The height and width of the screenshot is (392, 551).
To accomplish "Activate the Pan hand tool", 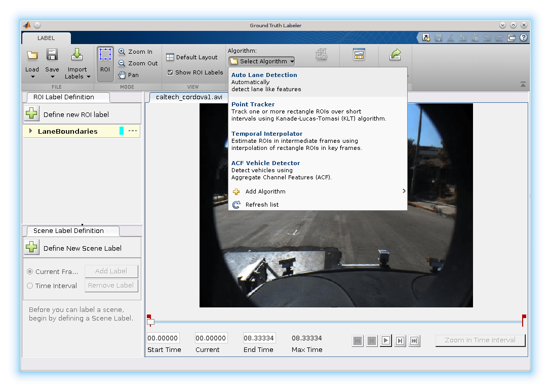I will pyautogui.click(x=122, y=75).
